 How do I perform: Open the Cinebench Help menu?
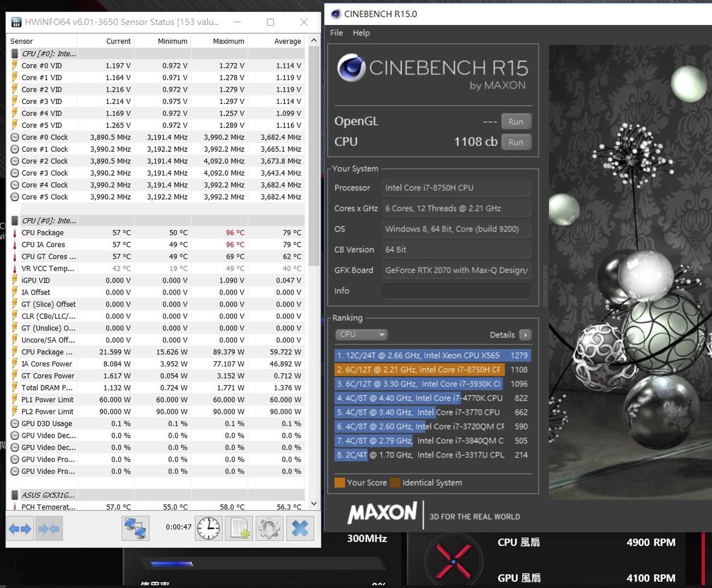(x=361, y=33)
